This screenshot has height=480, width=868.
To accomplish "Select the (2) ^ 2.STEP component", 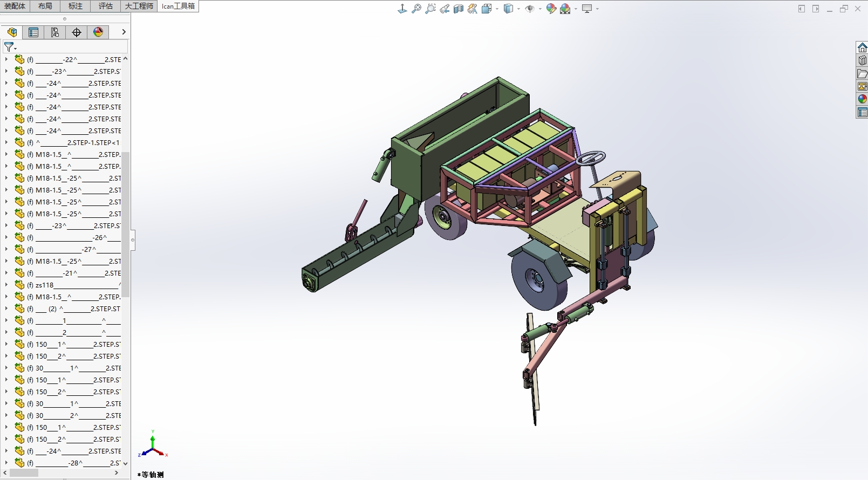I will pos(73,308).
